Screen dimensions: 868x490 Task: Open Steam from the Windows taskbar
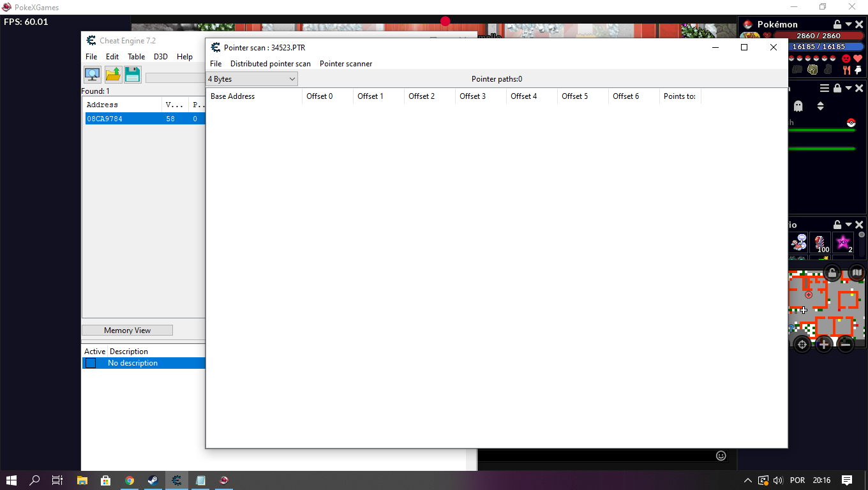pos(153,480)
